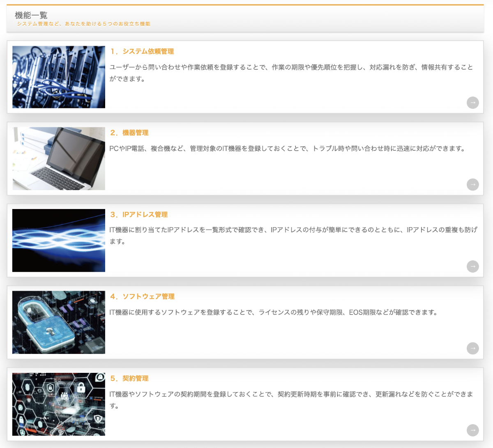
Task: Click description starting IT機器に割り当てたIPアドレス
Action: pyautogui.click(x=293, y=235)
